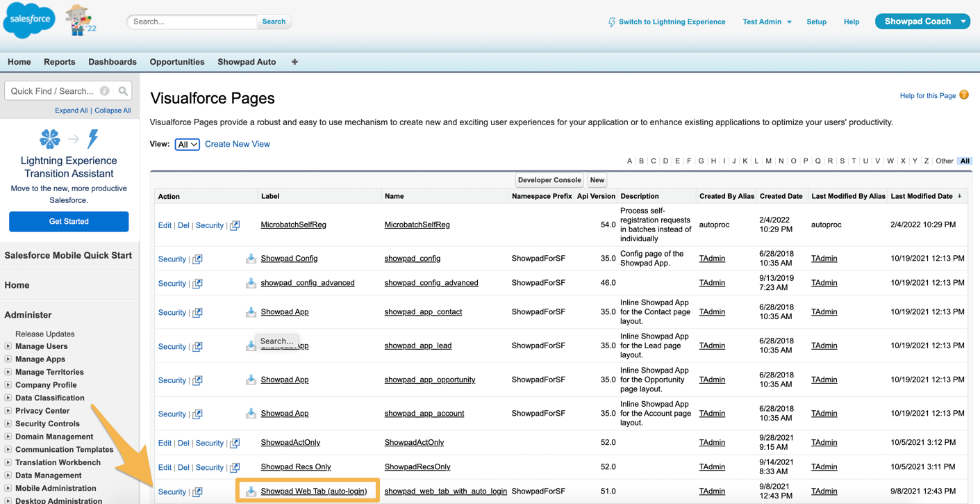Click managed package icon beside Showpad Config
Screen dimensions: 980x504
click(251, 259)
